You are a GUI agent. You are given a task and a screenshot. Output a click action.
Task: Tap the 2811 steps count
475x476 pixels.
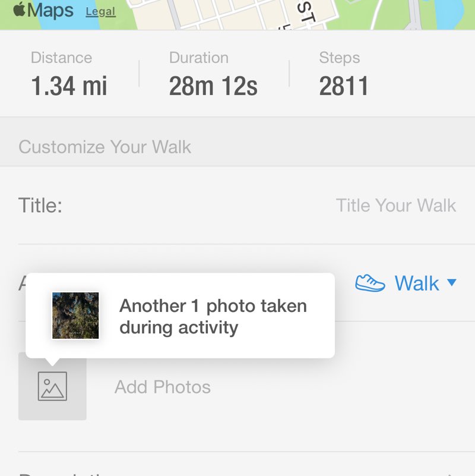click(x=344, y=87)
